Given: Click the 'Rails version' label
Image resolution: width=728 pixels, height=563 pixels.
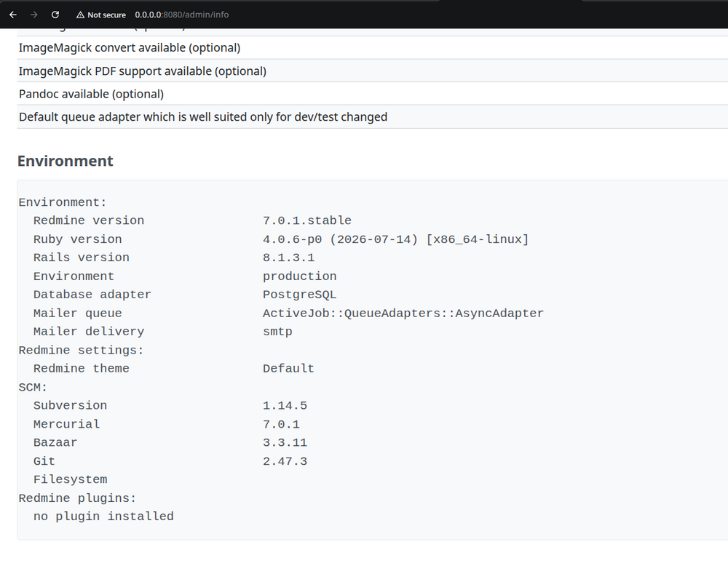Looking at the screenshot, I should coord(82,257).
